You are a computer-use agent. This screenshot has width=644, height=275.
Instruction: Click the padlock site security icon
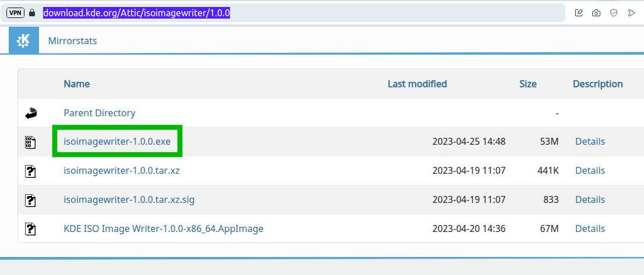33,13
